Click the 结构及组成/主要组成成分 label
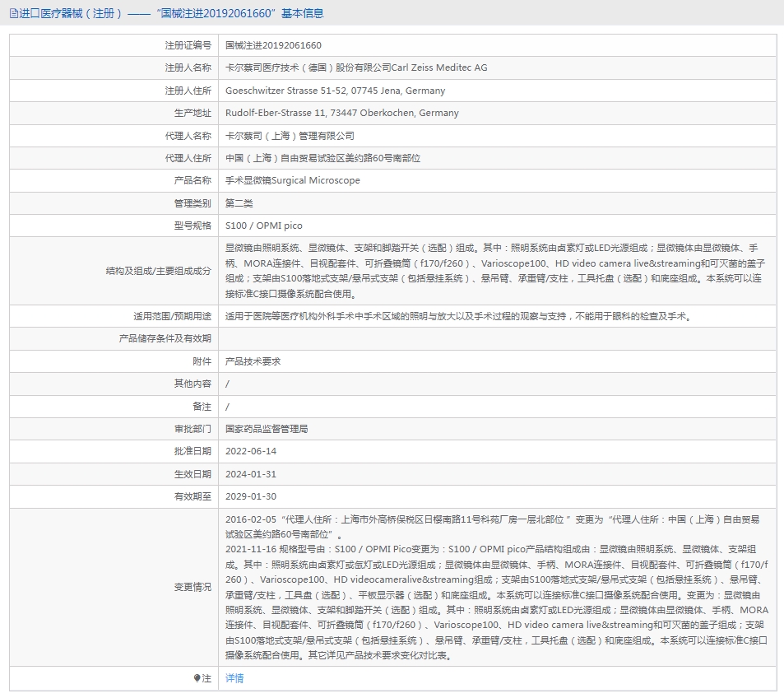Screen dimensions: 784x698 [x=159, y=271]
